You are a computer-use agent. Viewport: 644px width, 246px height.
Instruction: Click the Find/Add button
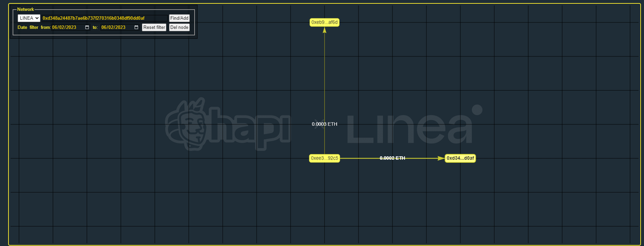[179, 18]
